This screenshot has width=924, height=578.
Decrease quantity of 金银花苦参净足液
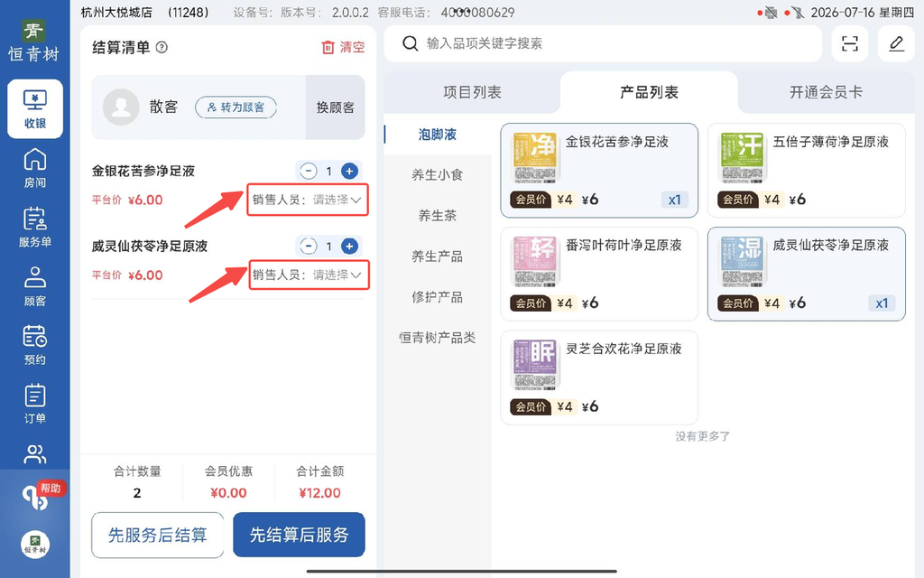pos(309,171)
